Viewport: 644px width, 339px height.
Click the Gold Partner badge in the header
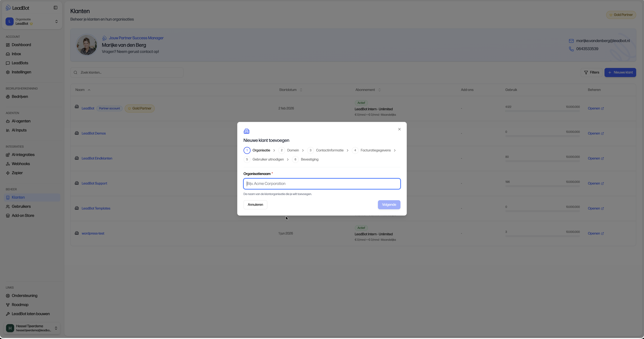click(621, 15)
